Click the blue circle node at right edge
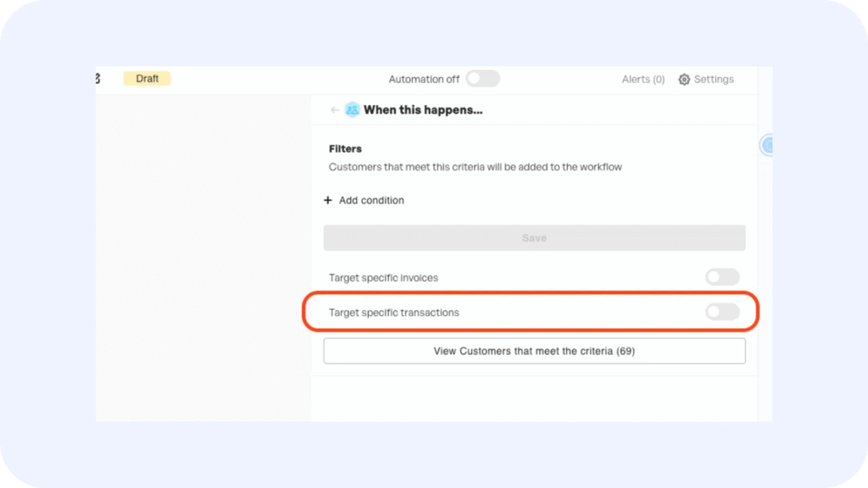This screenshot has height=488, width=868. click(767, 146)
